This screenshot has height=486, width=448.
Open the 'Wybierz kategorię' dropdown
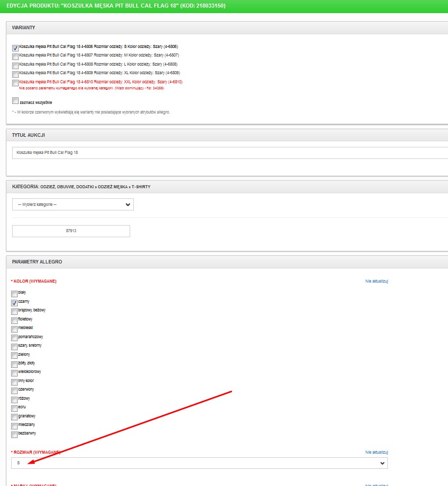pos(73,204)
